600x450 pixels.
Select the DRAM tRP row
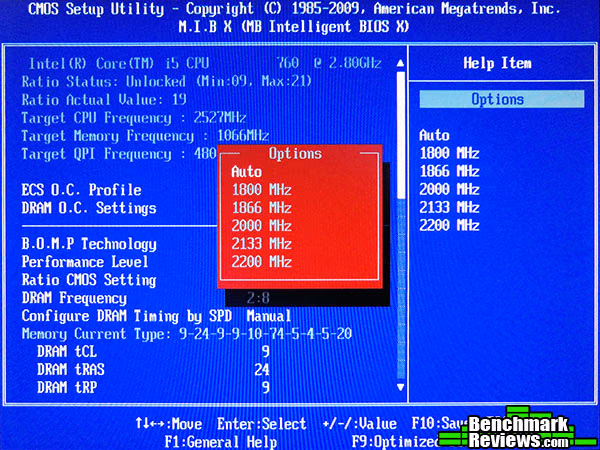(x=153, y=388)
